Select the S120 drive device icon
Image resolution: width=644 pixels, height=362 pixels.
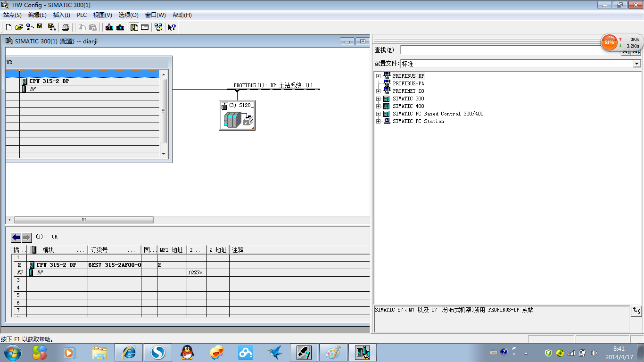(x=237, y=115)
